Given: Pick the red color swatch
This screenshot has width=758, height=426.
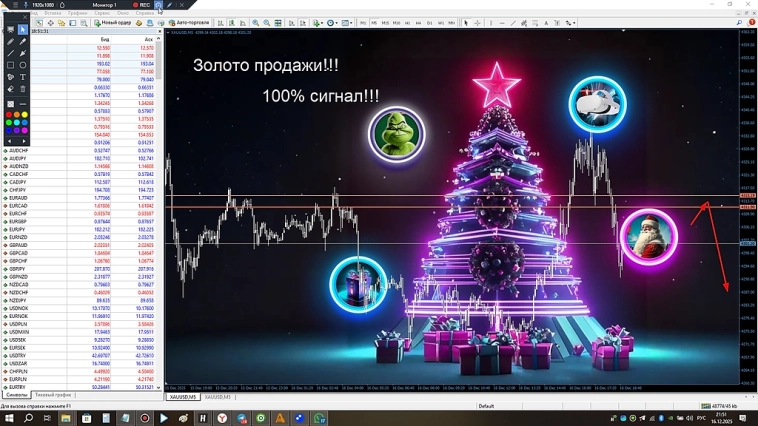Looking at the screenshot, I should 9,115.
